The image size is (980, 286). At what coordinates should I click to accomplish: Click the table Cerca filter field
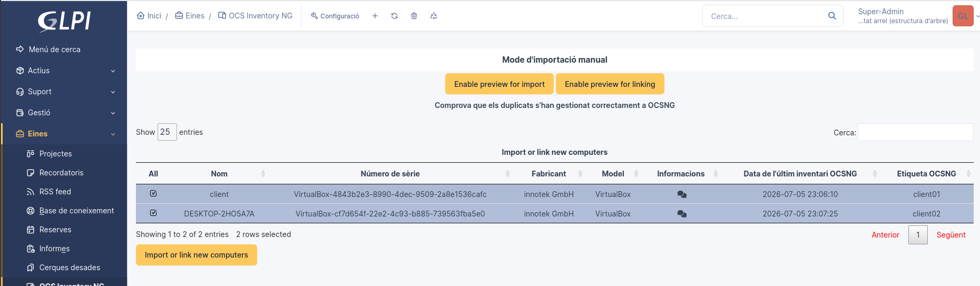915,132
